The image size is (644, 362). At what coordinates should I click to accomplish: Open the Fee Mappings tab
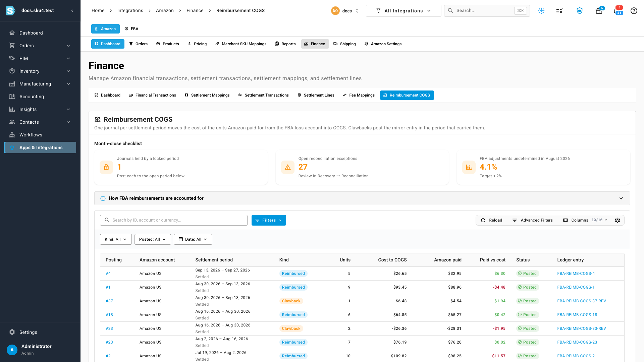point(359,95)
